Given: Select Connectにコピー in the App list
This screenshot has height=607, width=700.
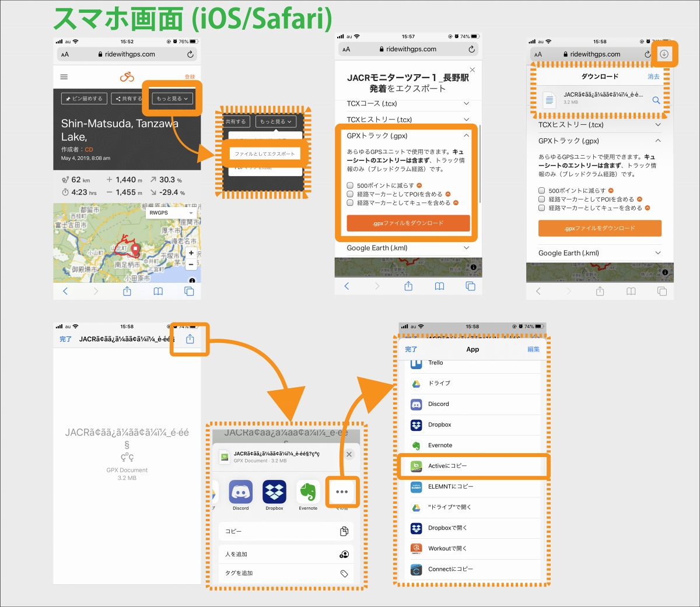Looking at the screenshot, I should coord(474,569).
